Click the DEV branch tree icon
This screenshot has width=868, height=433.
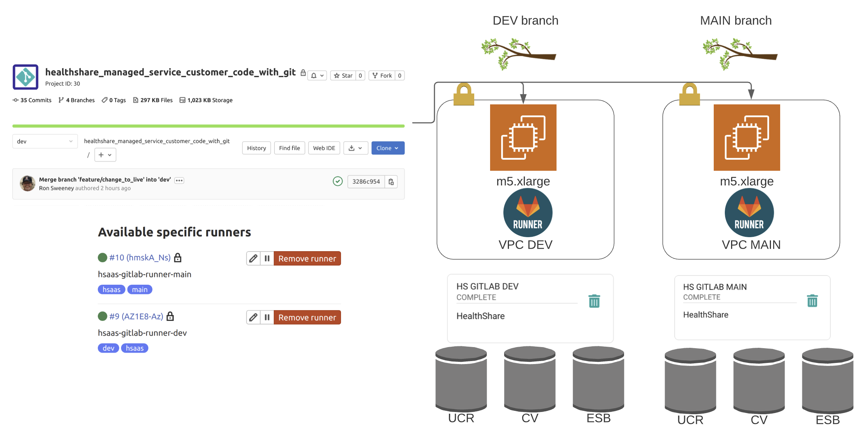point(519,54)
